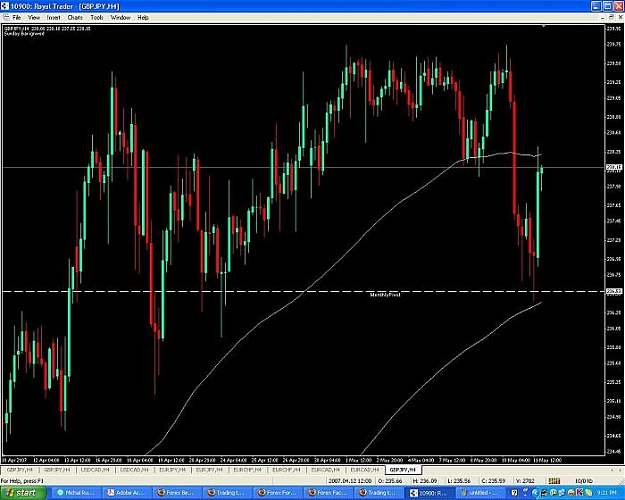Click the Royal Trader title bar icon
The height and width of the screenshot is (500, 625).
pos(4,6)
